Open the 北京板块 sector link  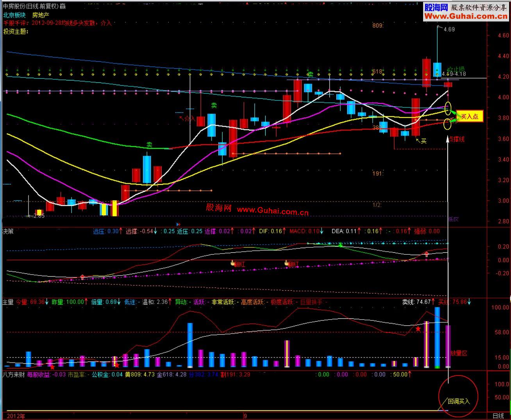point(14,15)
